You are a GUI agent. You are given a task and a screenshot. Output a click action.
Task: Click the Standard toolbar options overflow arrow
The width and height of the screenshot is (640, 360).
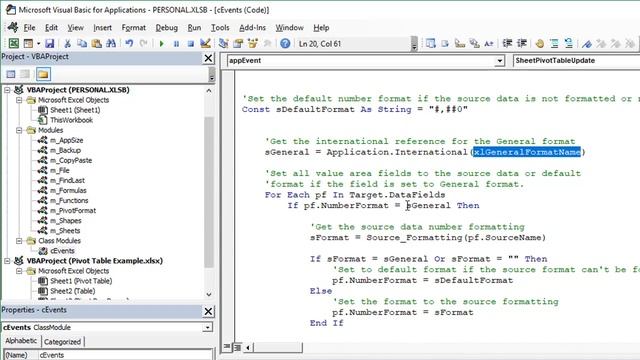coord(414,44)
